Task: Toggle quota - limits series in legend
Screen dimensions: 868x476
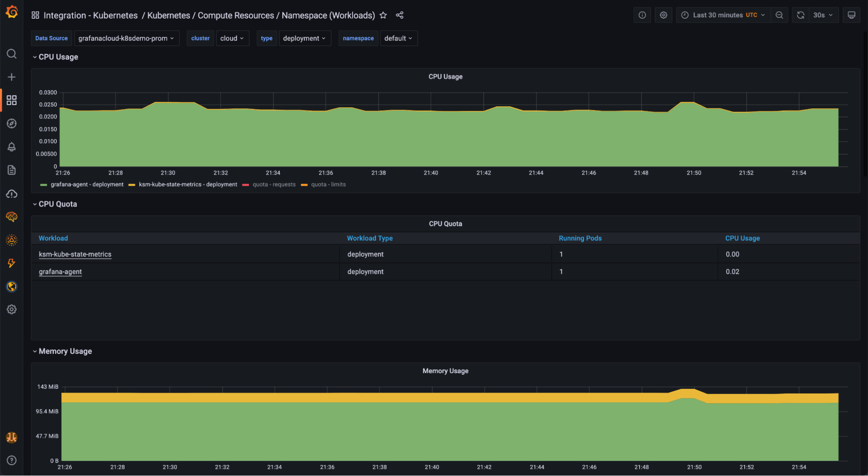Action: (328, 184)
